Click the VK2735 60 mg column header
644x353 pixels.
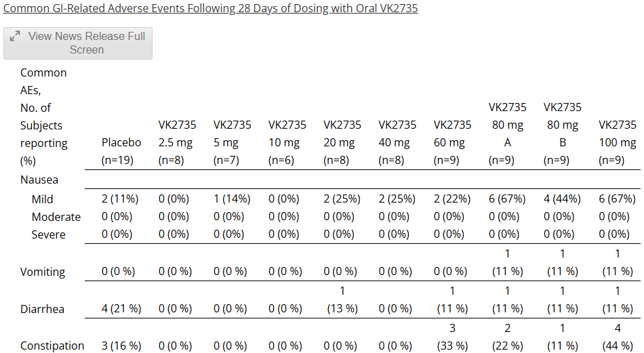click(x=452, y=142)
